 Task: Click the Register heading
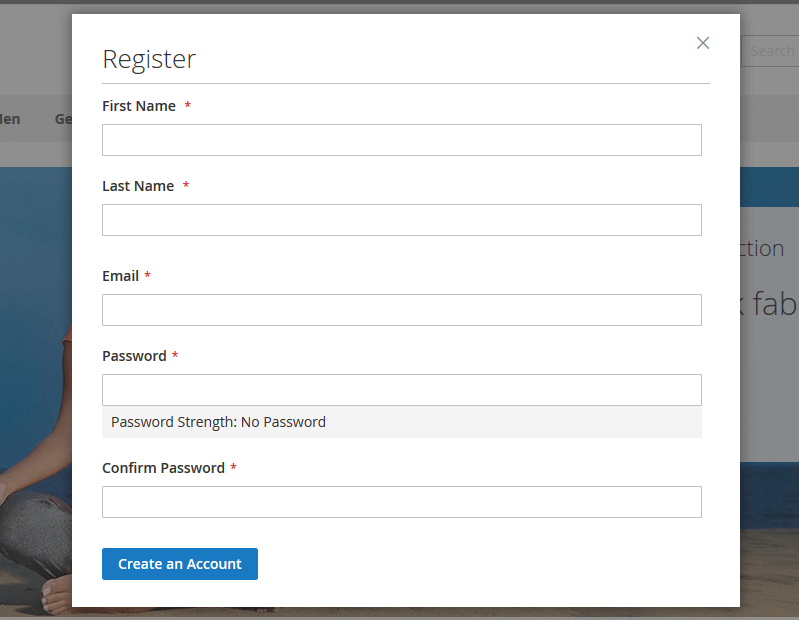tap(149, 59)
